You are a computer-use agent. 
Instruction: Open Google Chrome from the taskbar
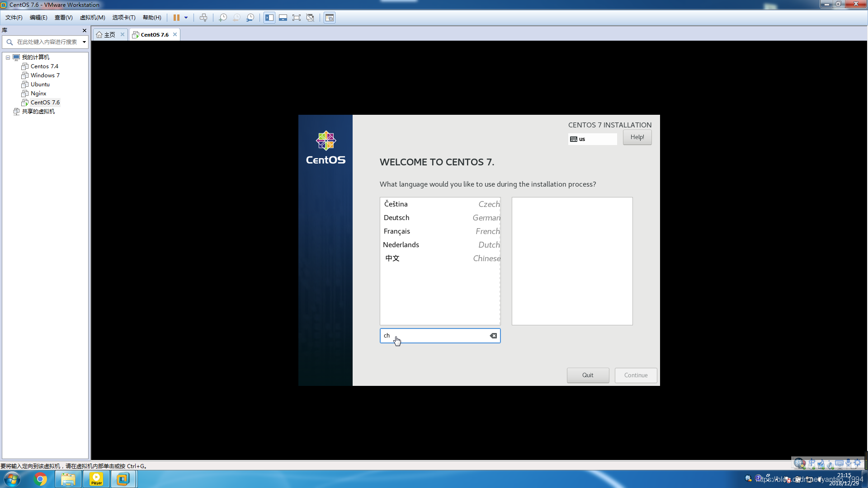[41, 479]
